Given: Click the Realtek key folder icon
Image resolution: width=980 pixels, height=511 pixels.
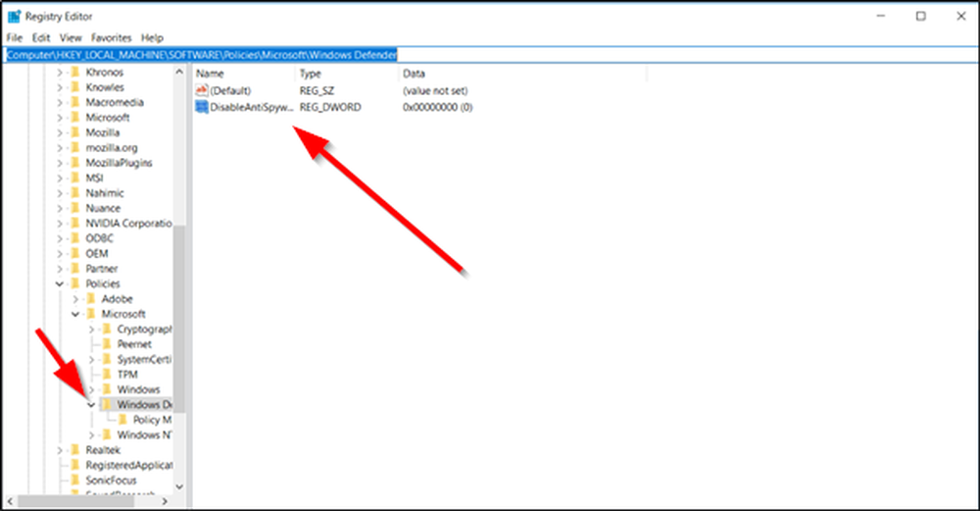Looking at the screenshot, I should [x=76, y=449].
